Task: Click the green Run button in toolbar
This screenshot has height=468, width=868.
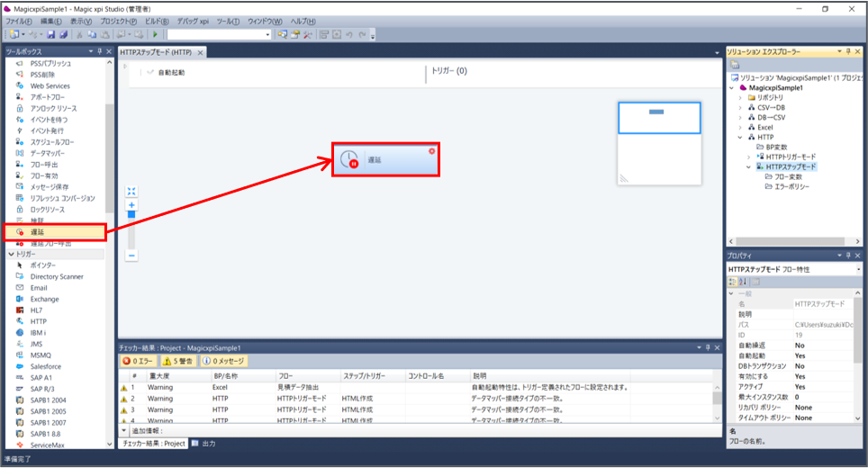Action: pos(155,34)
